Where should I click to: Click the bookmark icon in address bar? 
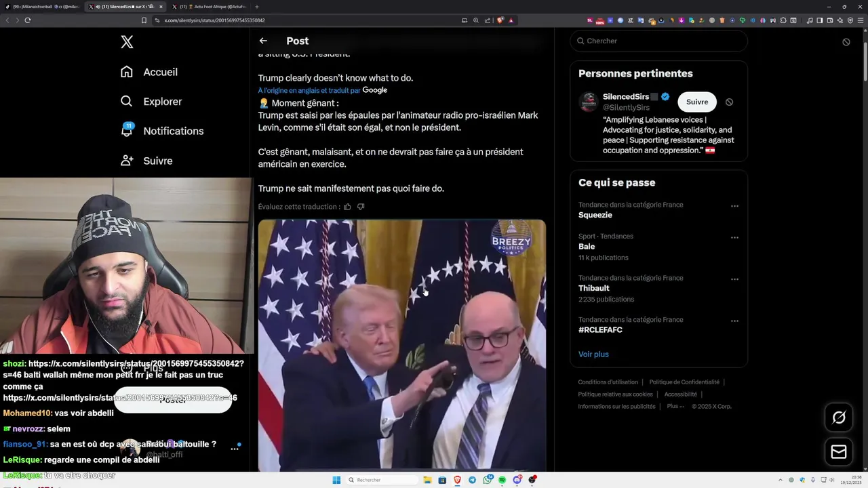pyautogui.click(x=144, y=20)
